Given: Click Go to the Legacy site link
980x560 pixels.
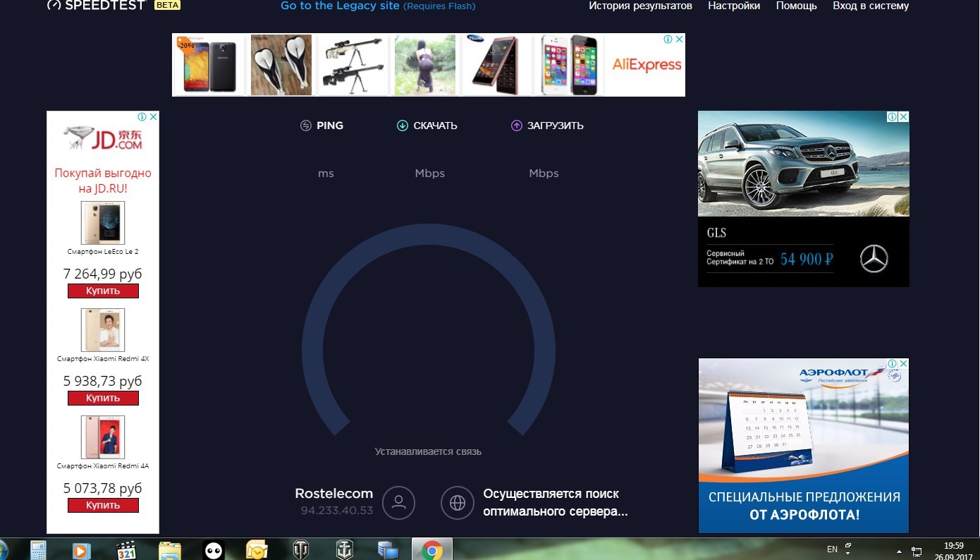Looking at the screenshot, I should (x=340, y=6).
